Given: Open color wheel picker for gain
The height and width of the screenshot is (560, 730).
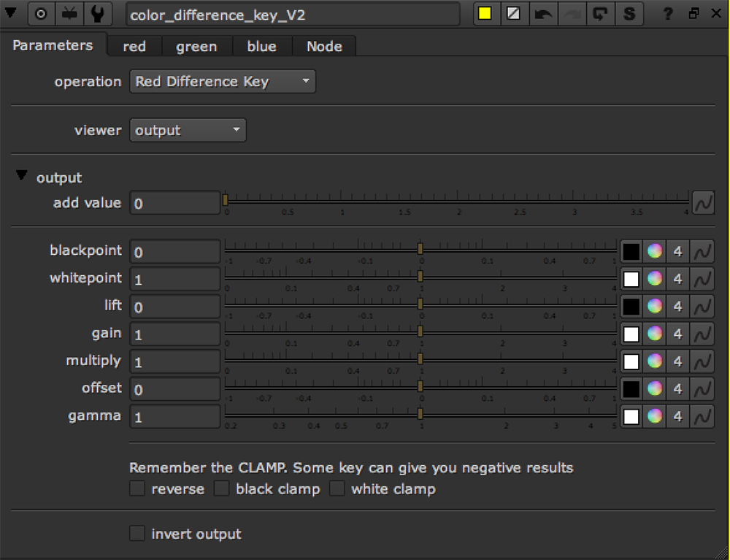Looking at the screenshot, I should 654,334.
